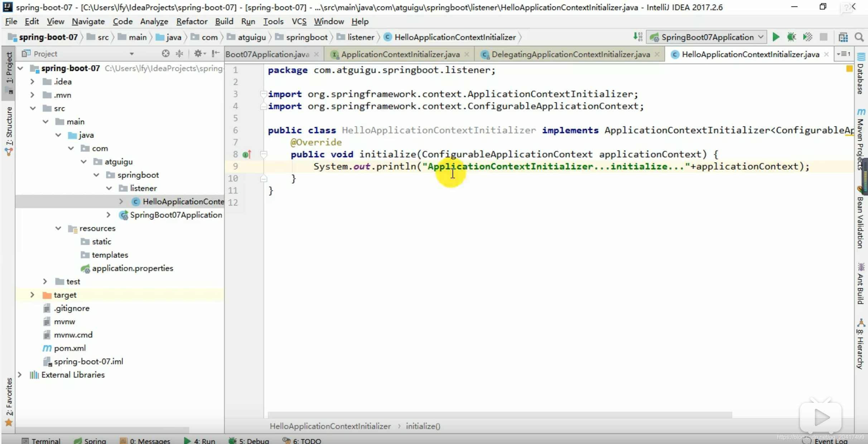The image size is (868, 444).
Task: Run SpringBoot07Application with green play icon
Action: (x=776, y=37)
